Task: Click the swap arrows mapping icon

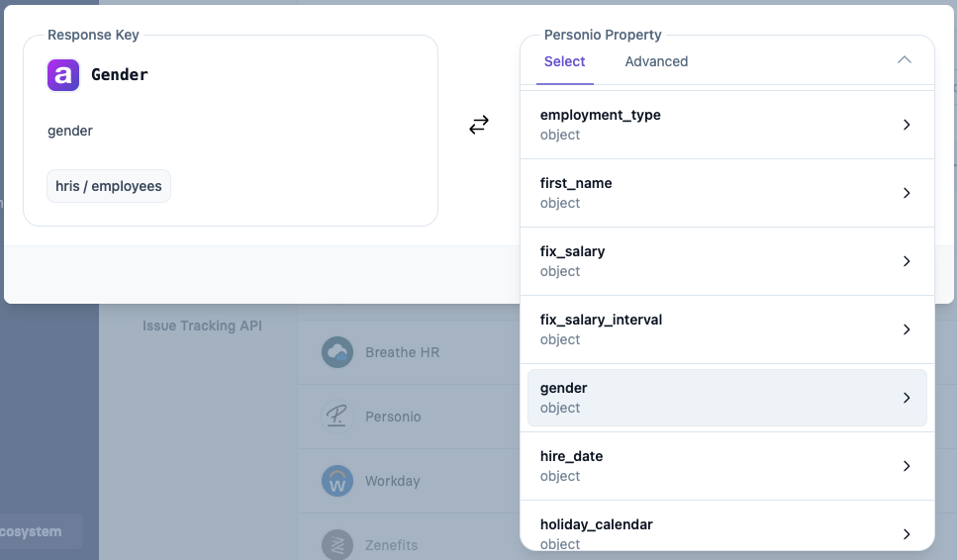Action: click(479, 125)
